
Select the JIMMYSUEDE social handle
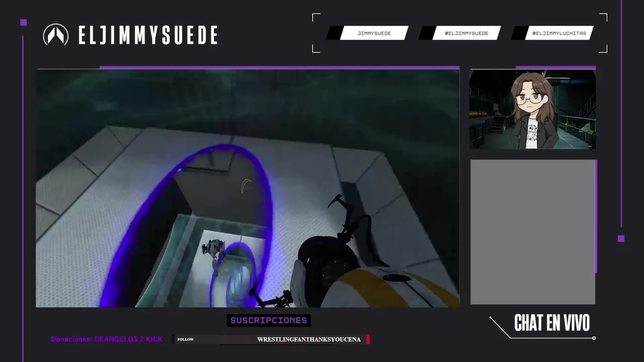pyautogui.click(x=374, y=33)
